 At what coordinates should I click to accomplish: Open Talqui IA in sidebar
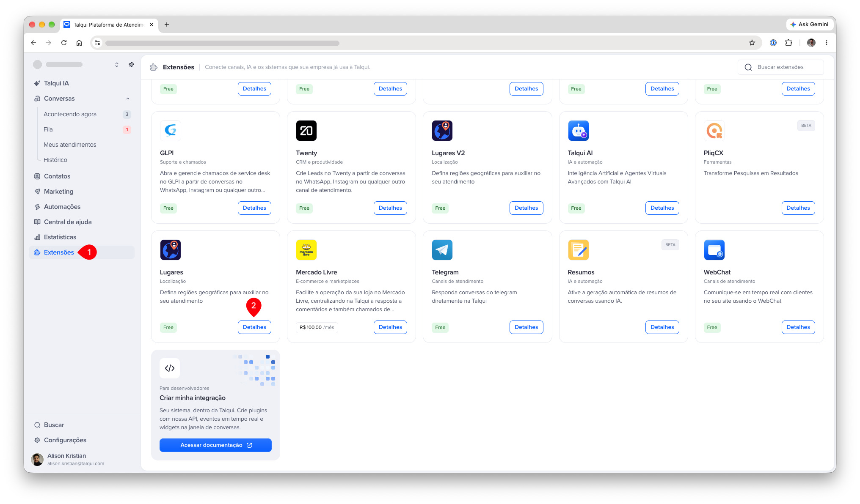82,83
